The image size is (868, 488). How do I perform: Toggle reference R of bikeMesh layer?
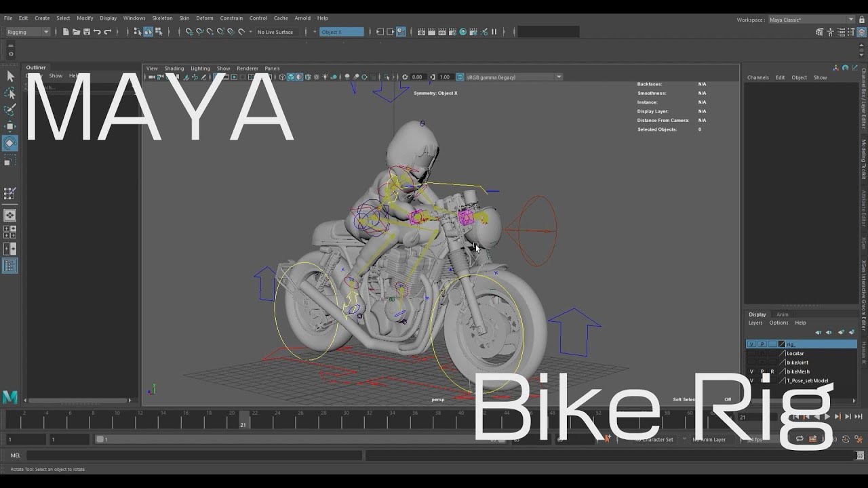coord(772,371)
